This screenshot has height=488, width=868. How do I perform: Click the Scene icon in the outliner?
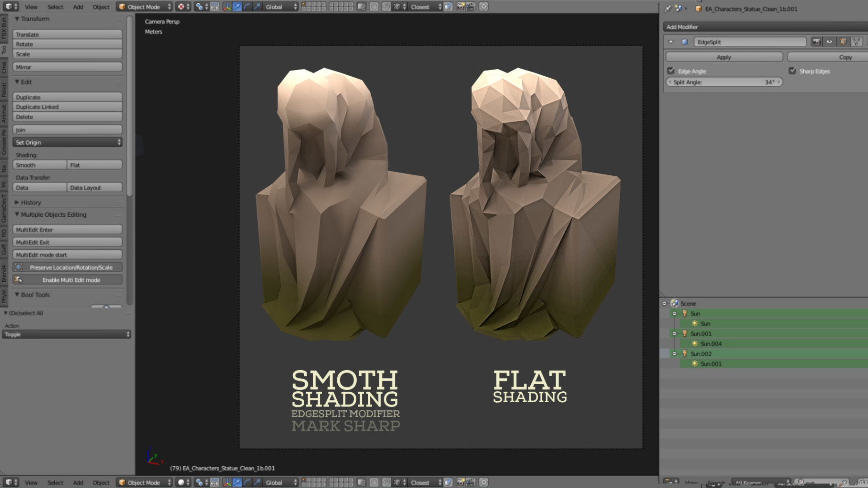tap(675, 304)
